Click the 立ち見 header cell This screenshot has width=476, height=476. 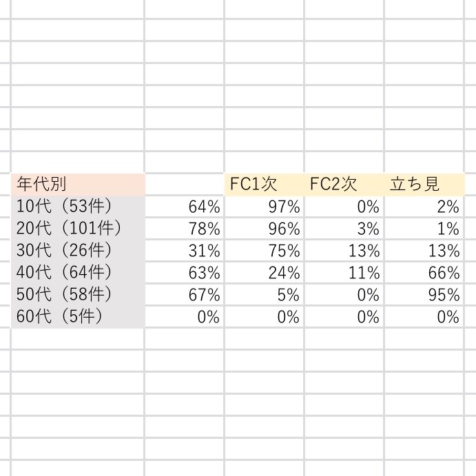pyautogui.click(x=424, y=184)
